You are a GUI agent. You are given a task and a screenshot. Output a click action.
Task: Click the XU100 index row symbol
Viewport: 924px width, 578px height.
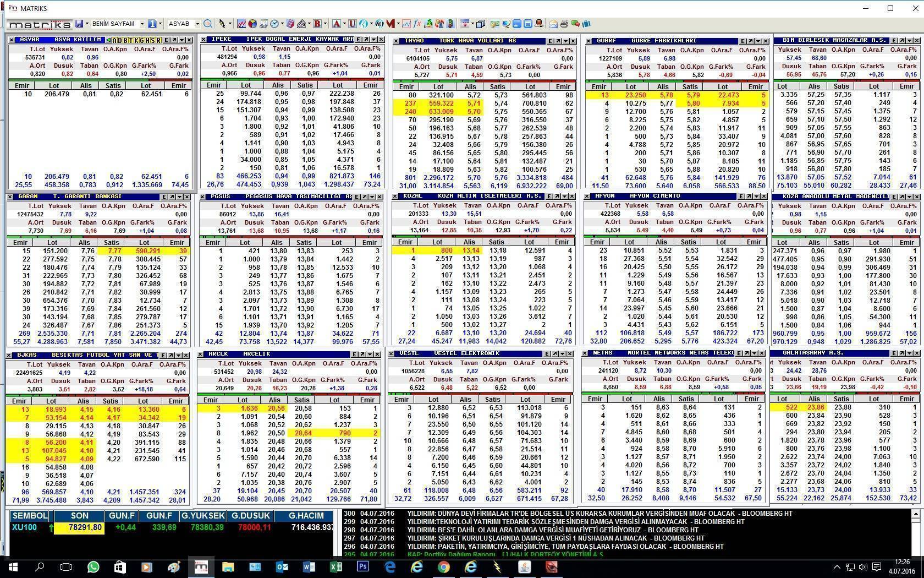(x=24, y=527)
